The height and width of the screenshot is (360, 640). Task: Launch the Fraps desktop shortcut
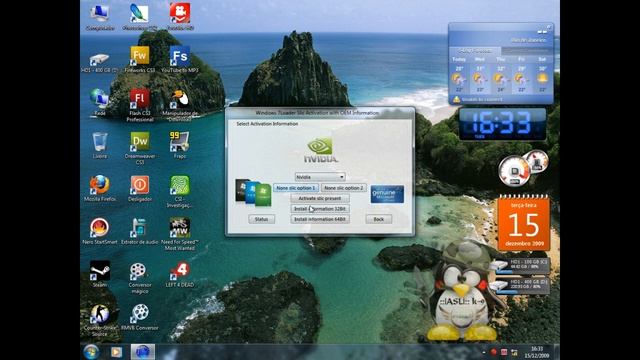(180, 145)
